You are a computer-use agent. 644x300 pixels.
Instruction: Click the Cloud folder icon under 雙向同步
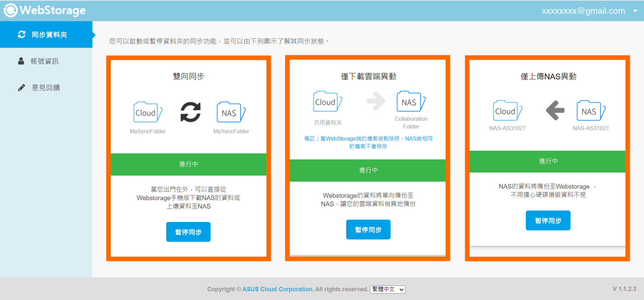[148, 112]
